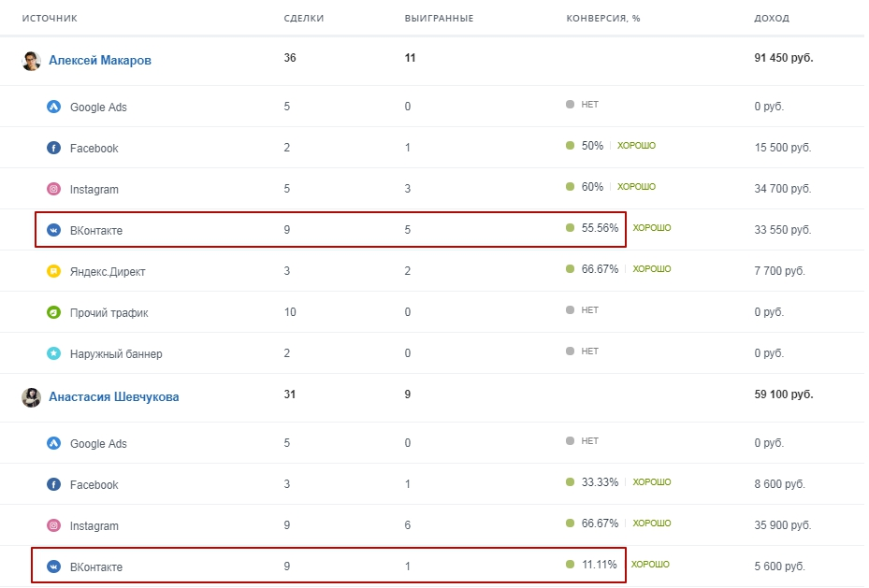Click ВКонтакте icon under Анастасия Шевчукова

tap(53, 566)
